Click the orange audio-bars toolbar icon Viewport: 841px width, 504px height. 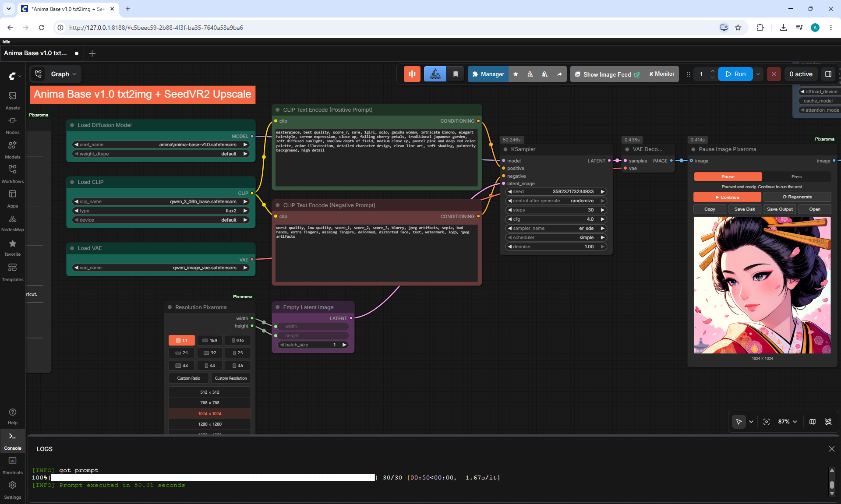412,74
